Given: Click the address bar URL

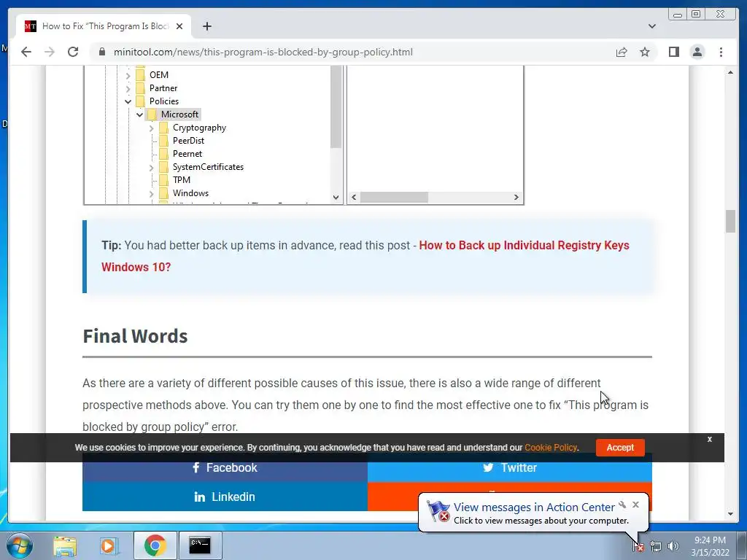Looking at the screenshot, I should [263, 52].
